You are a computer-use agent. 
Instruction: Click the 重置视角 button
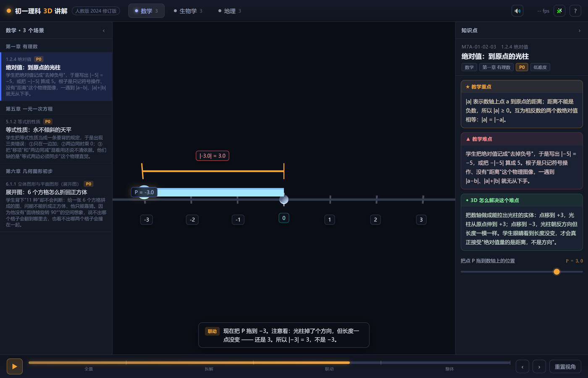[x=565, y=367]
